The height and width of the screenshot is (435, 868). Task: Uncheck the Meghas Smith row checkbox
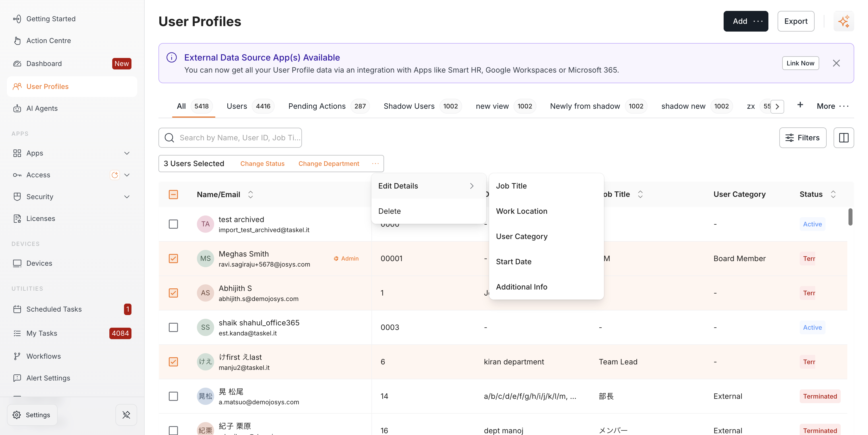click(173, 259)
